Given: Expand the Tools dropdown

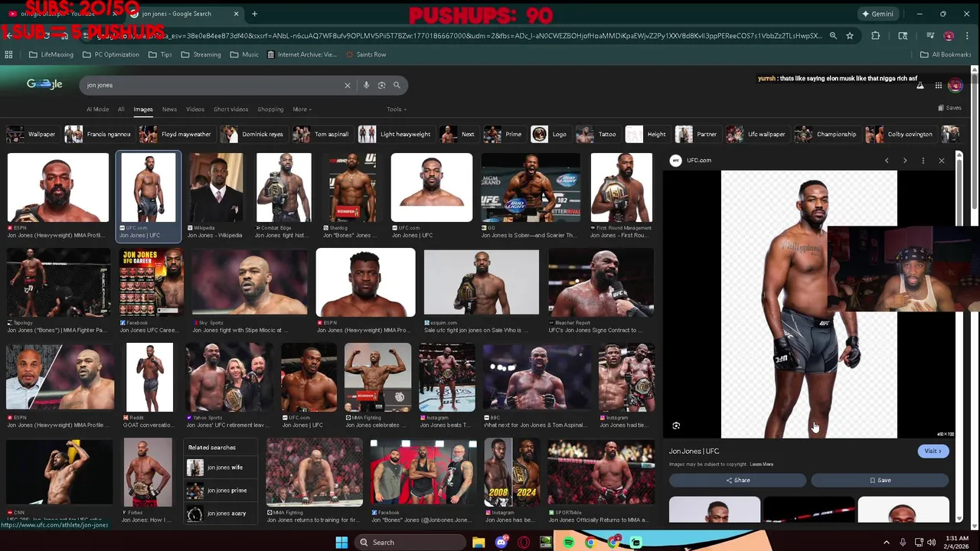Looking at the screenshot, I should coord(397,109).
